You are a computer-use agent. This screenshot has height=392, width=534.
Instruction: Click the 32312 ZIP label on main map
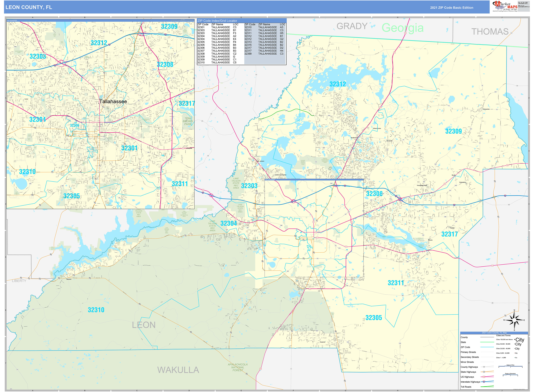point(338,84)
